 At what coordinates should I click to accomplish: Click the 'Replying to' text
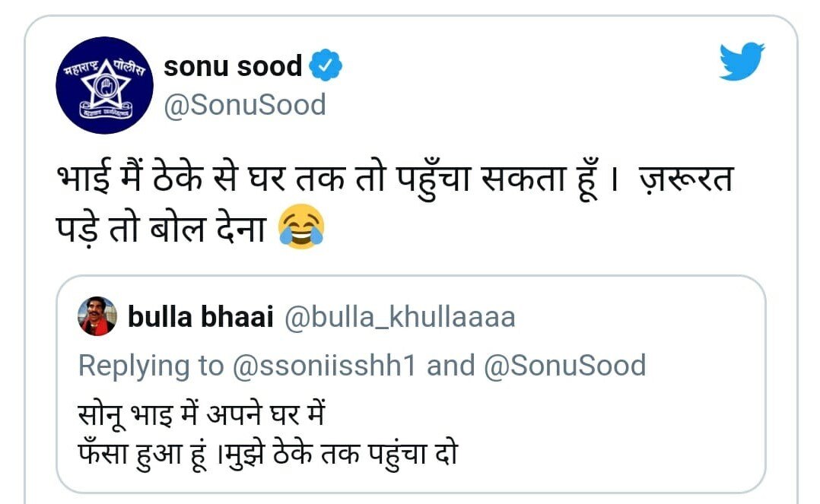point(151,366)
